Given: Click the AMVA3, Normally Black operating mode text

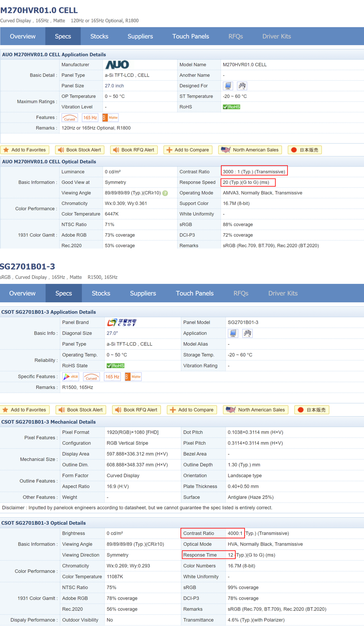Looking at the screenshot, I should (x=262, y=193).
